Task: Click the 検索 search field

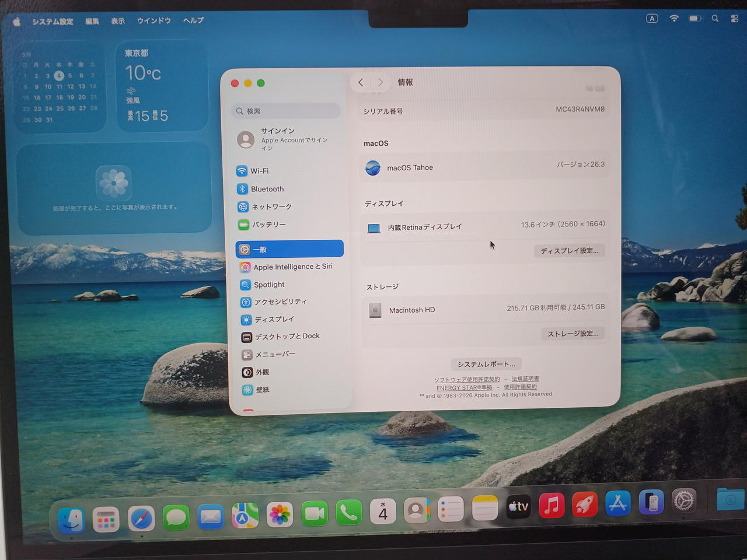Action: pos(286,111)
